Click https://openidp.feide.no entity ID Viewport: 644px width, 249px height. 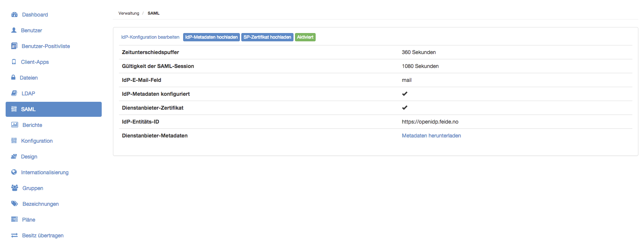pyautogui.click(x=430, y=122)
